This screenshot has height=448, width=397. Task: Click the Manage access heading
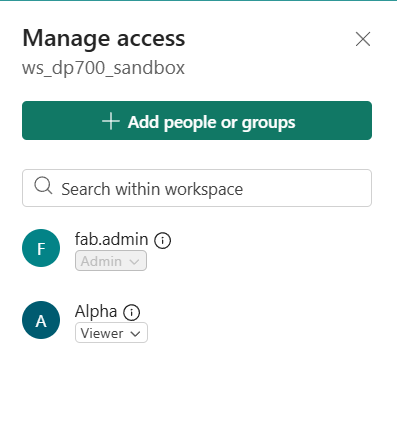click(x=104, y=38)
